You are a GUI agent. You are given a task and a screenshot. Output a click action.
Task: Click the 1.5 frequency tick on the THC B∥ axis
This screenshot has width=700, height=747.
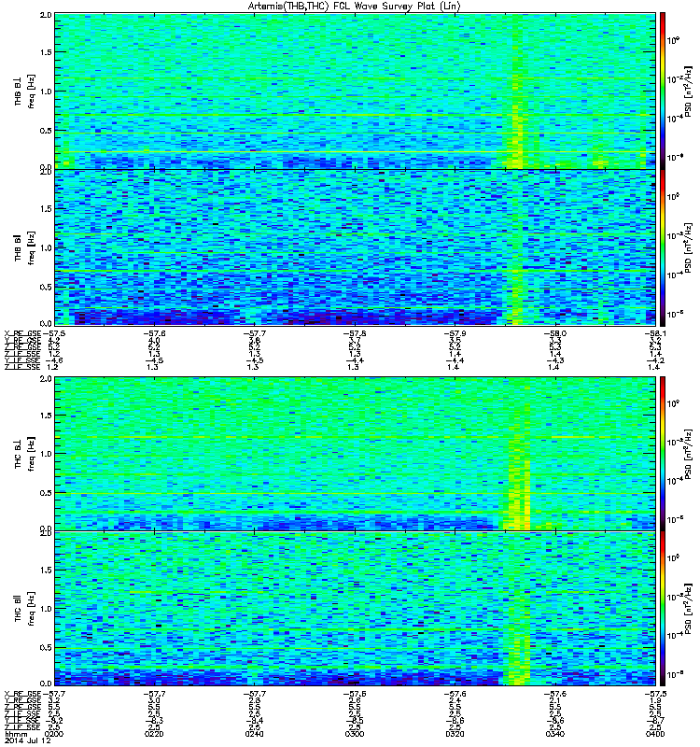click(x=46, y=570)
